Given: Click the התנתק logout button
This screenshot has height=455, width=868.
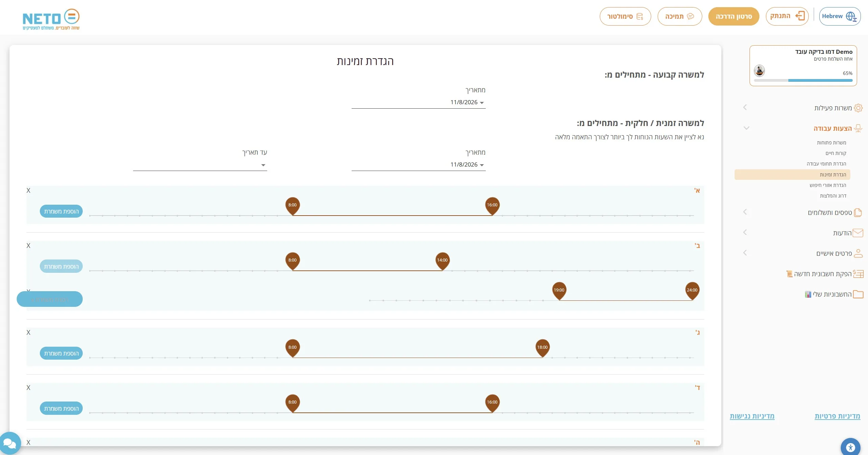Looking at the screenshot, I should [x=787, y=16].
